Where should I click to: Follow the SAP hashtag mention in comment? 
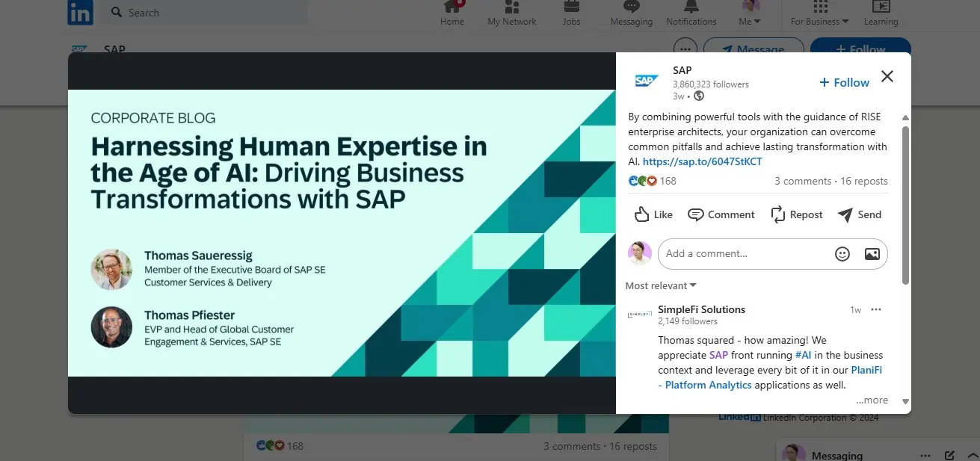(718, 355)
